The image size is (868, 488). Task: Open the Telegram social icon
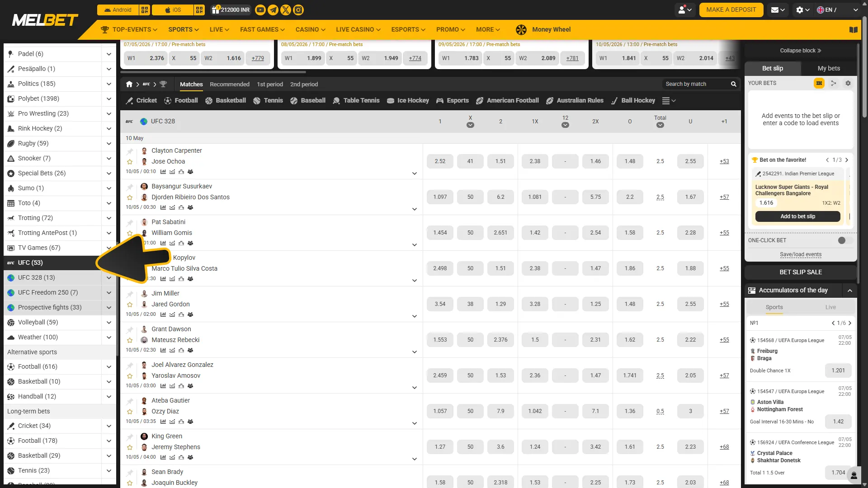[x=273, y=10]
